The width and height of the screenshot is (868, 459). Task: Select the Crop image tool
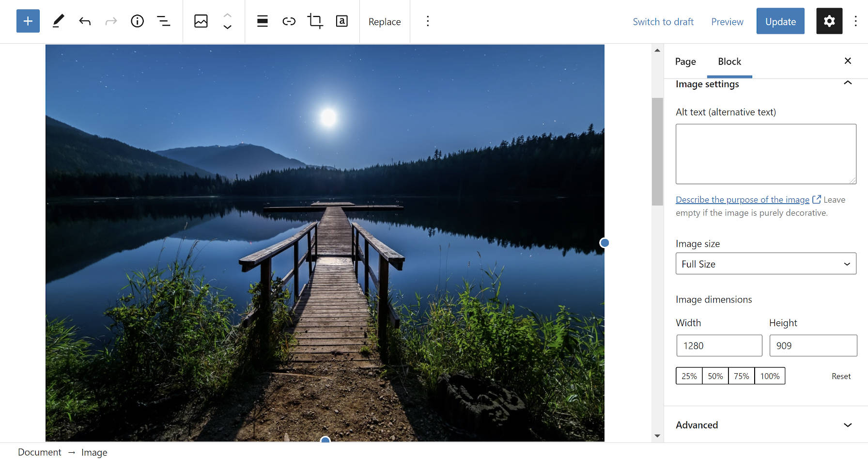(315, 21)
